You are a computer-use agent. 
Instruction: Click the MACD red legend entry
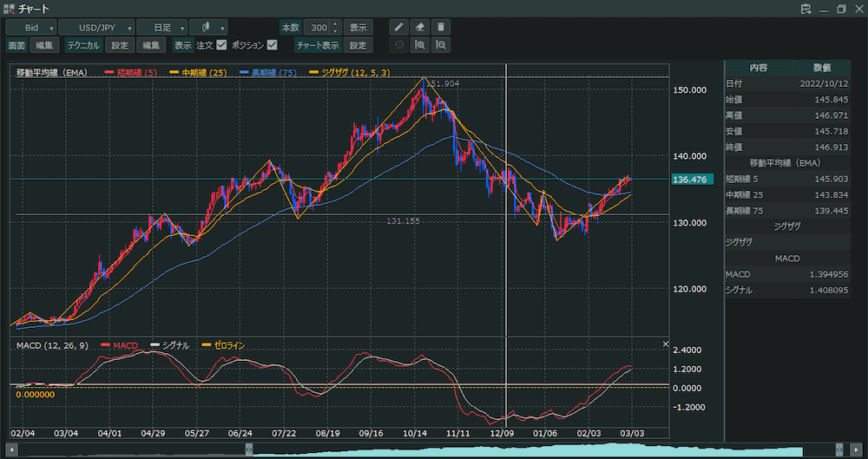tap(120, 345)
